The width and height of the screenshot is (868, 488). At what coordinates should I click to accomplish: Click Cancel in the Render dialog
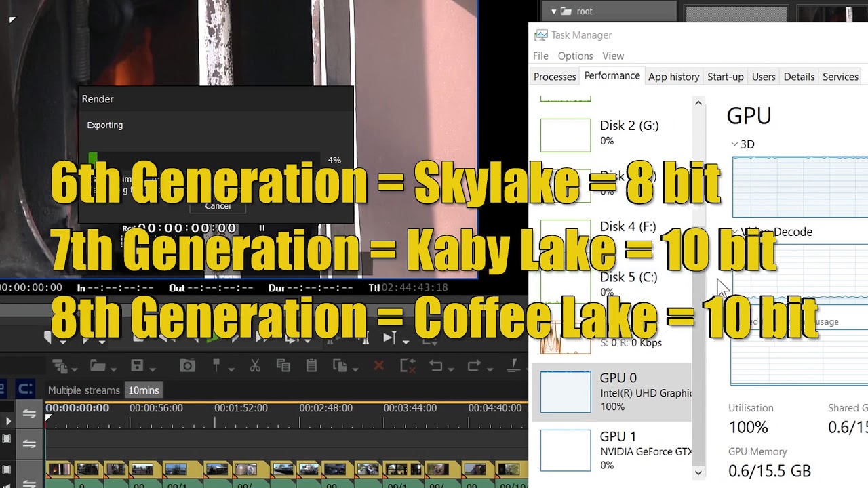(x=218, y=206)
